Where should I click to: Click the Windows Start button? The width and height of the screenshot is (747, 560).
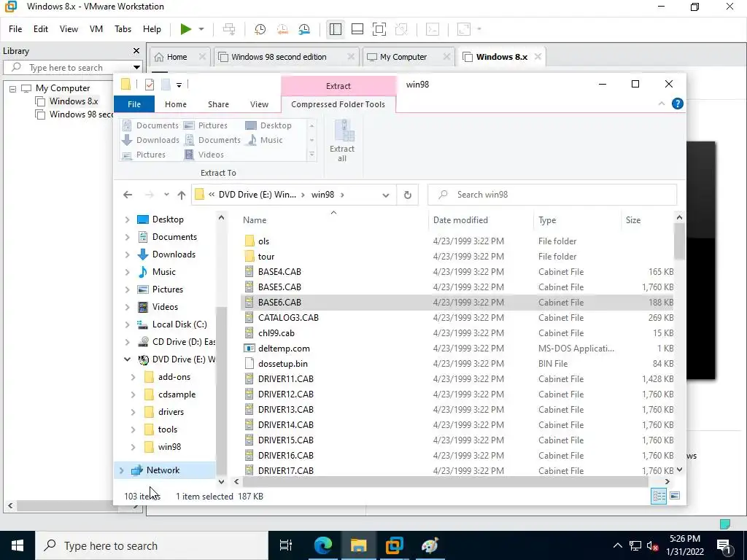click(18, 545)
